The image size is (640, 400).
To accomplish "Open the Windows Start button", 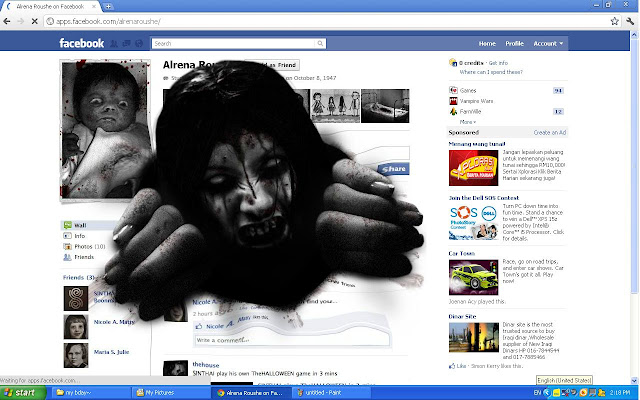I will 23,393.
